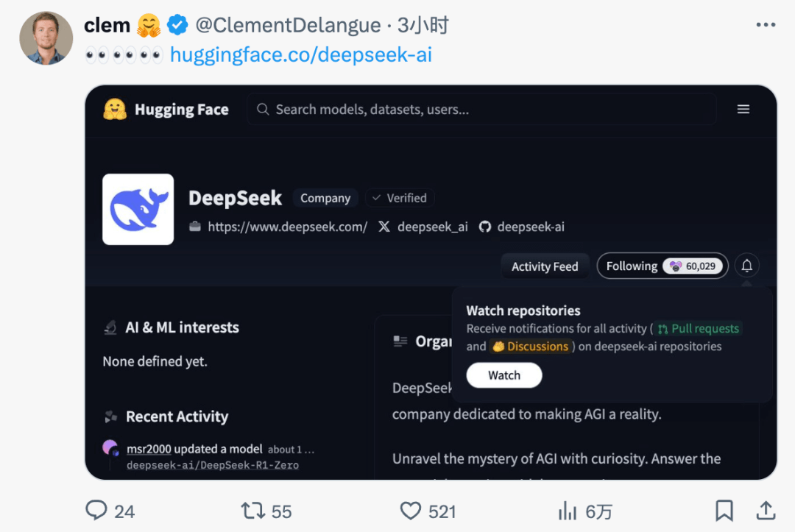795x532 pixels.
Task: Click the Pull requests menu entry
Action: (x=698, y=328)
